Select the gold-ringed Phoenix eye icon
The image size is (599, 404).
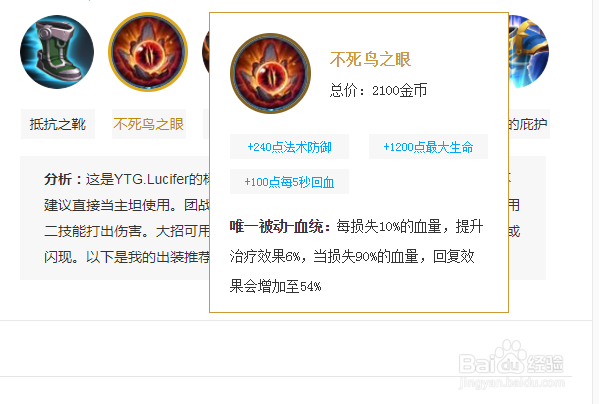(x=148, y=52)
